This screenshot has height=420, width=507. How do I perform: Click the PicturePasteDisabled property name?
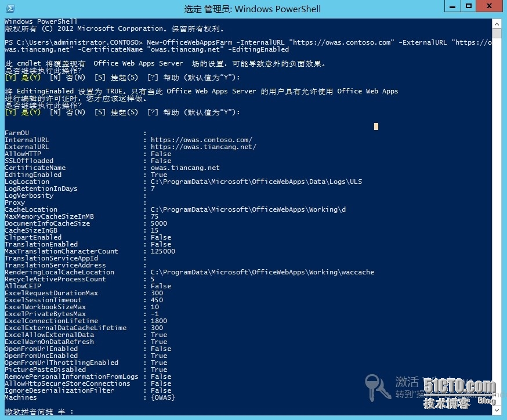tap(45, 370)
